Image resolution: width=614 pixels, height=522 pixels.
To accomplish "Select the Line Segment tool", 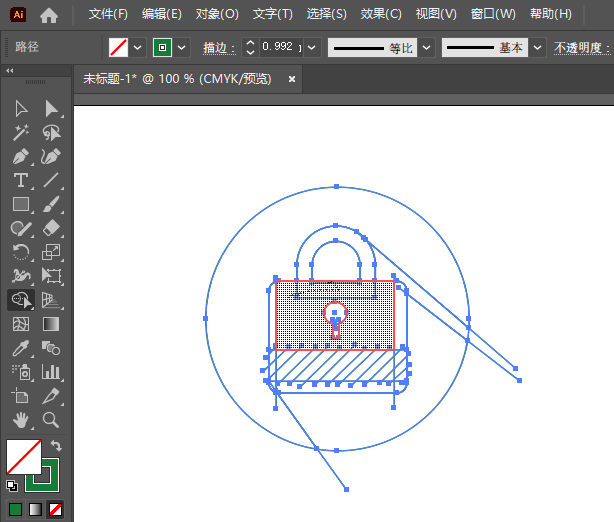I will coord(51,181).
